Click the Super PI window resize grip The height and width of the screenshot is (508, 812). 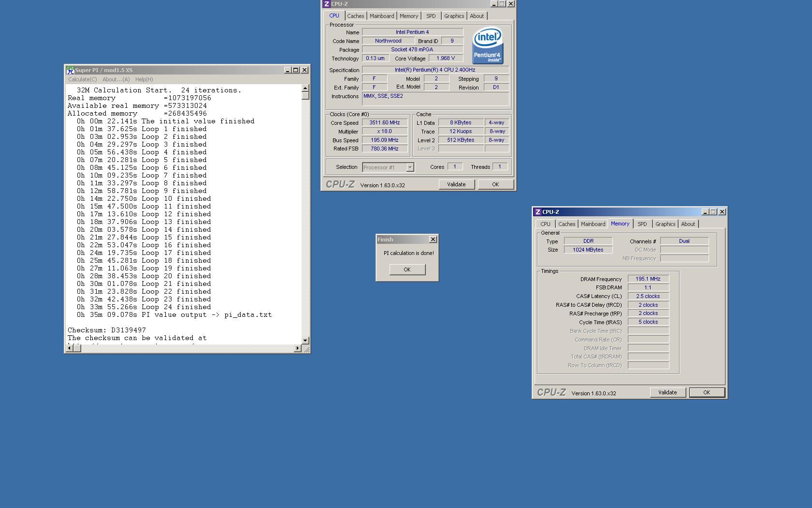click(x=306, y=349)
